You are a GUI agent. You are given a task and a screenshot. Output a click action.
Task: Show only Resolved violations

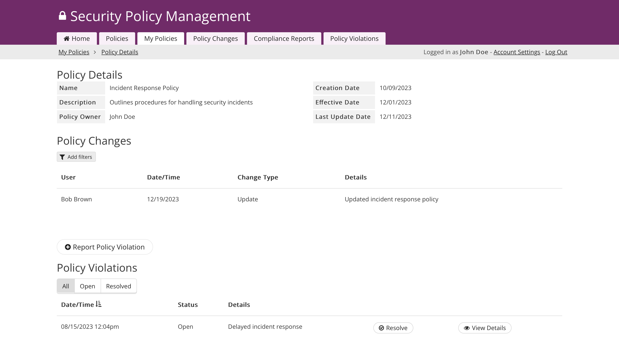[x=118, y=286]
